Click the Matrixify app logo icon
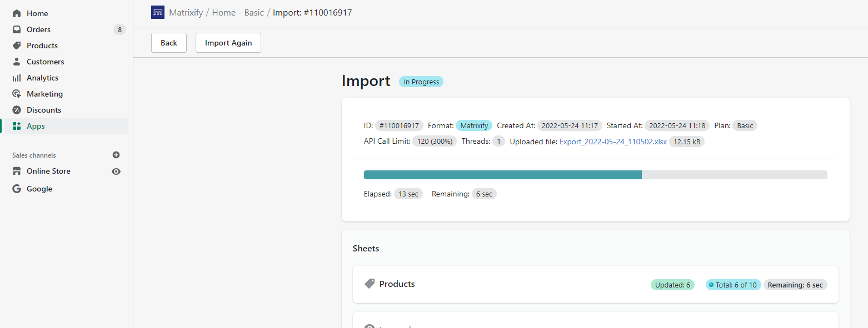Viewport: 868px width, 328px height. click(158, 12)
